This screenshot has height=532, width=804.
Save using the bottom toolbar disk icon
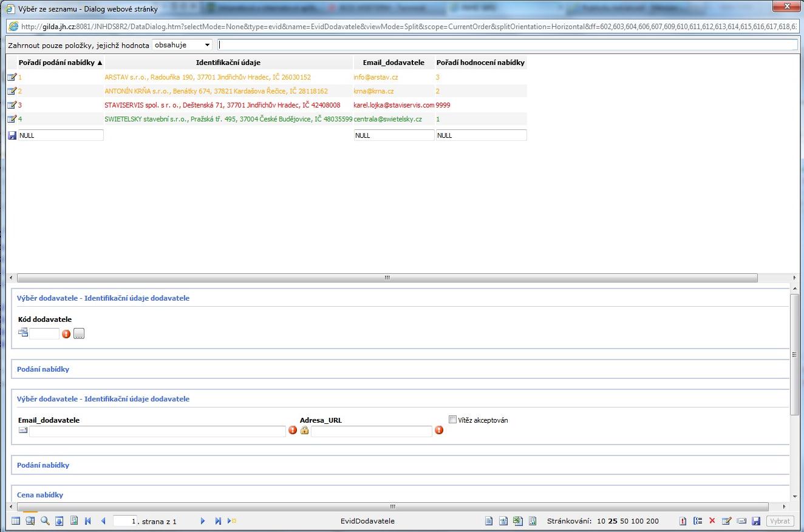point(756,521)
